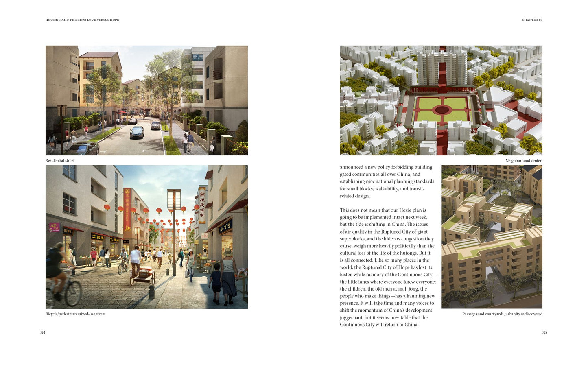Click the line 'juggernaut, but it seems inevitable that the'
The width and height of the screenshot is (588, 367).
click(x=384, y=318)
